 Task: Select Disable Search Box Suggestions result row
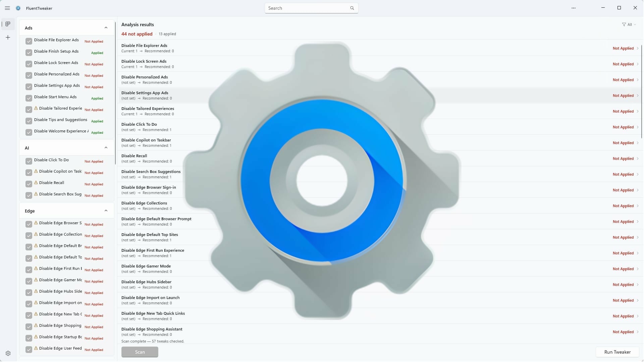coord(379,174)
